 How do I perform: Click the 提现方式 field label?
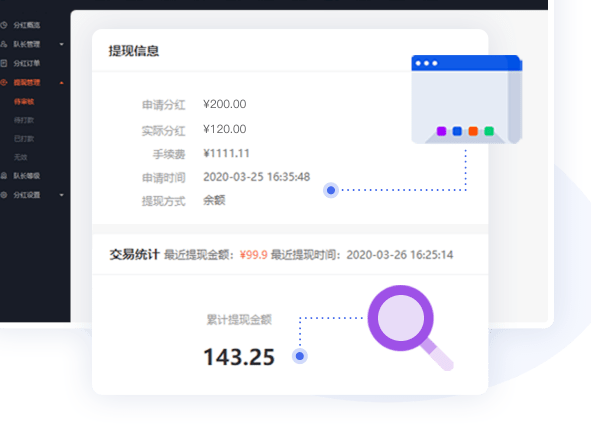(164, 201)
